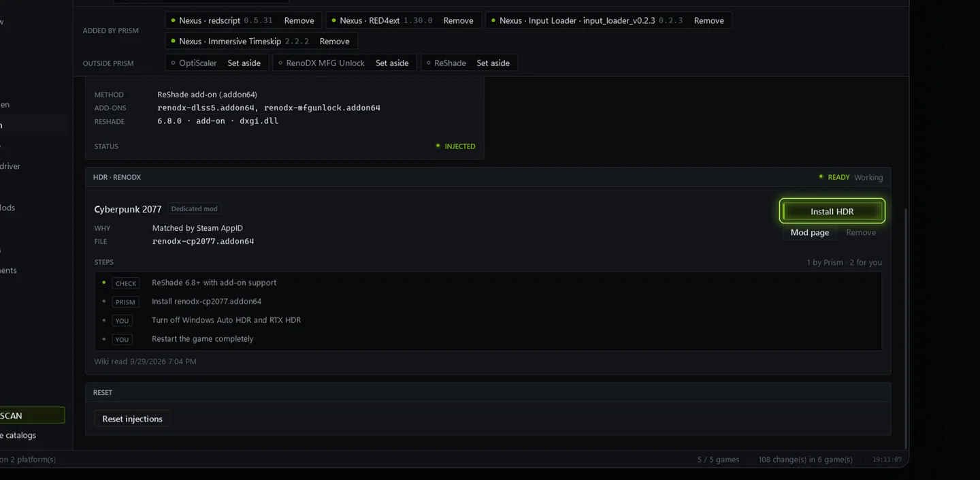The image size is (980, 480).
Task: Click the Working status text
Action: [x=868, y=177]
